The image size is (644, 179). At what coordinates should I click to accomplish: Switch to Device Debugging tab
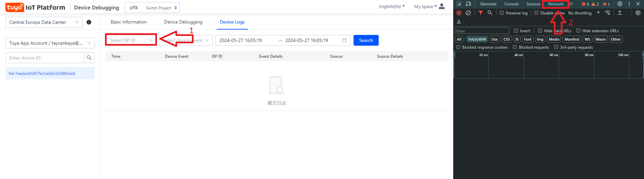pos(183,22)
